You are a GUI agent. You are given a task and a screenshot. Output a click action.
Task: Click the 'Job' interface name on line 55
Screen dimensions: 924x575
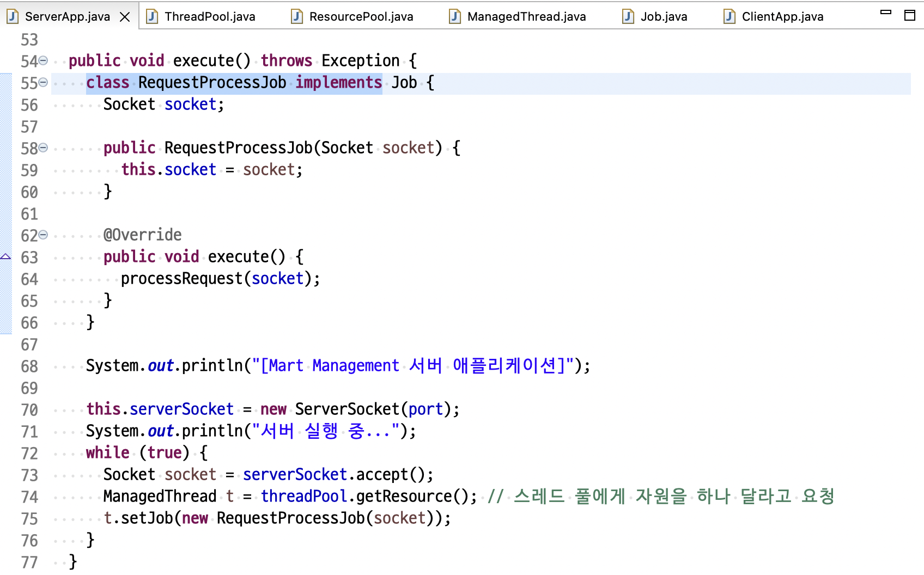[404, 82]
